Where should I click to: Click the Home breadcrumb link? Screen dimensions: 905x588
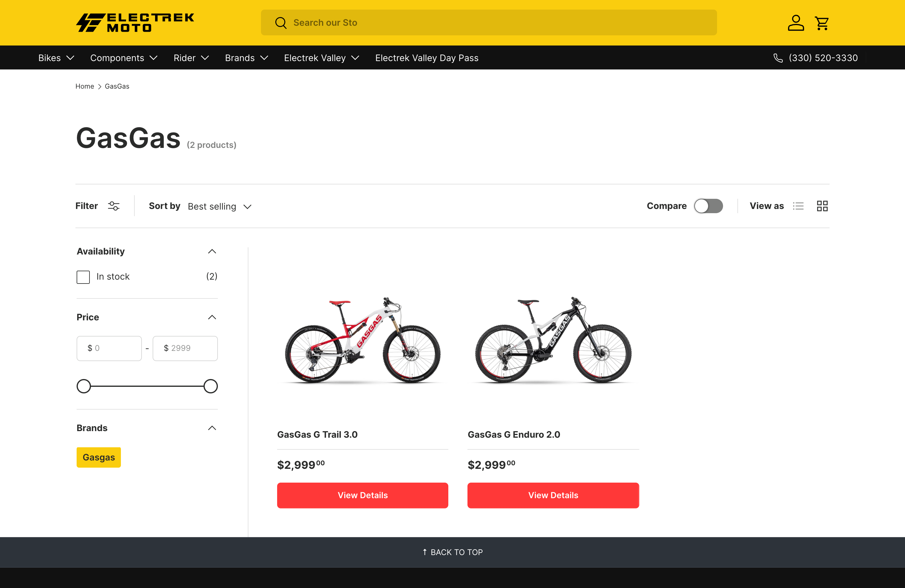tap(84, 86)
